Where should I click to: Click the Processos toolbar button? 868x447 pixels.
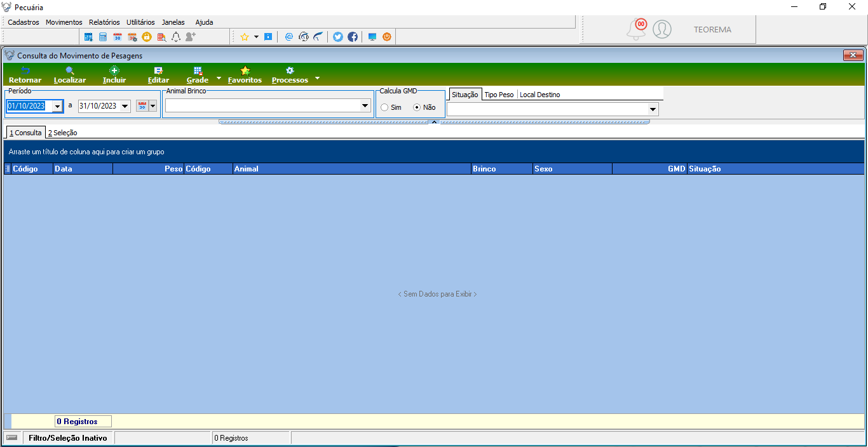tap(290, 76)
